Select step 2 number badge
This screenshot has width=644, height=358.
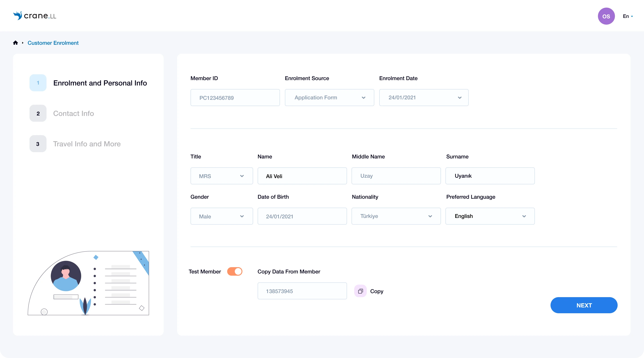click(x=38, y=113)
